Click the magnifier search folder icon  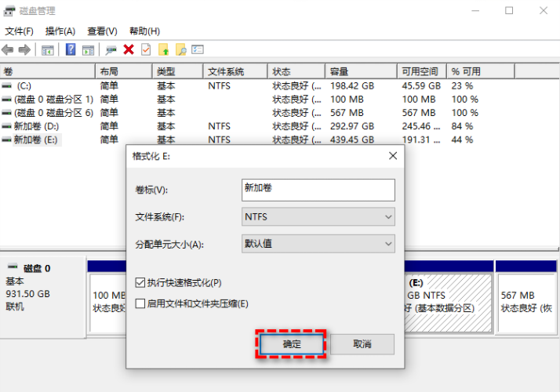point(180,50)
